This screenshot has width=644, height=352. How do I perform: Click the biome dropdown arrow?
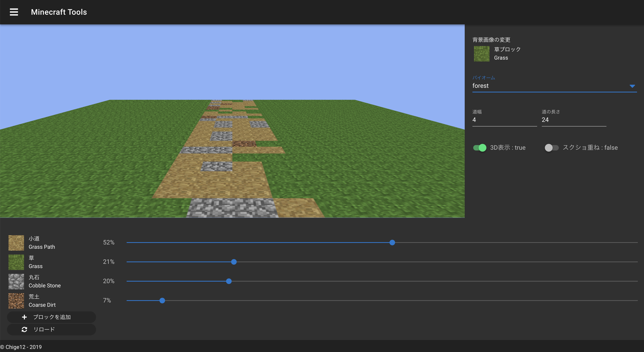[x=632, y=86]
